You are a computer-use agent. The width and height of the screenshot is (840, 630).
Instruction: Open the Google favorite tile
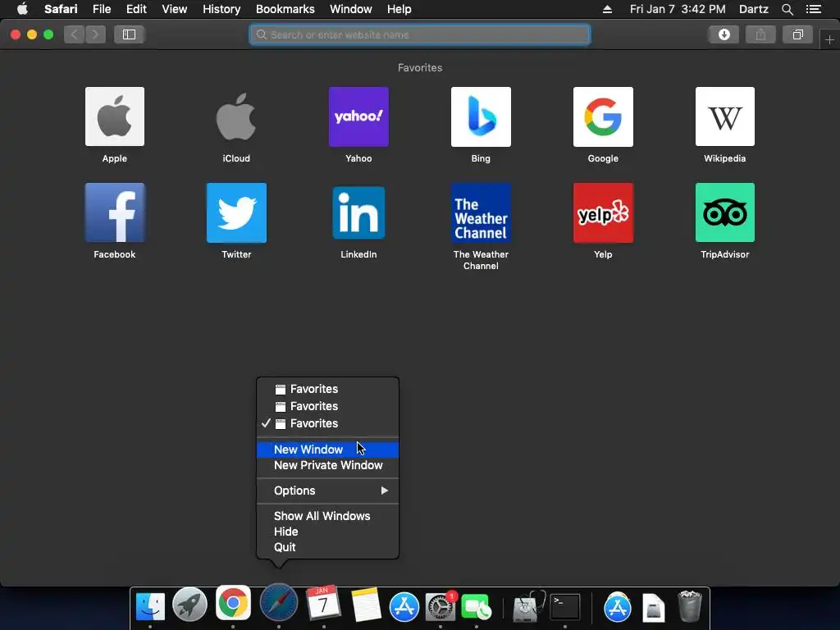(603, 116)
